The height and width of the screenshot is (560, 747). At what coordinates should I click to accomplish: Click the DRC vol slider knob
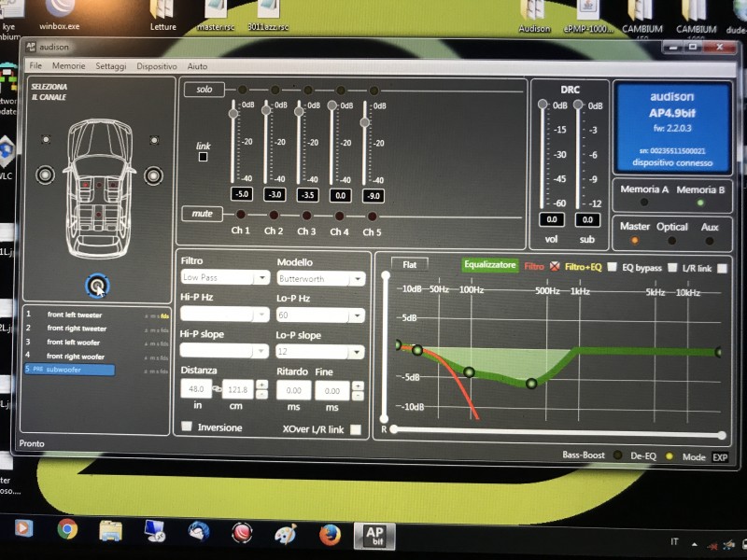(x=543, y=104)
